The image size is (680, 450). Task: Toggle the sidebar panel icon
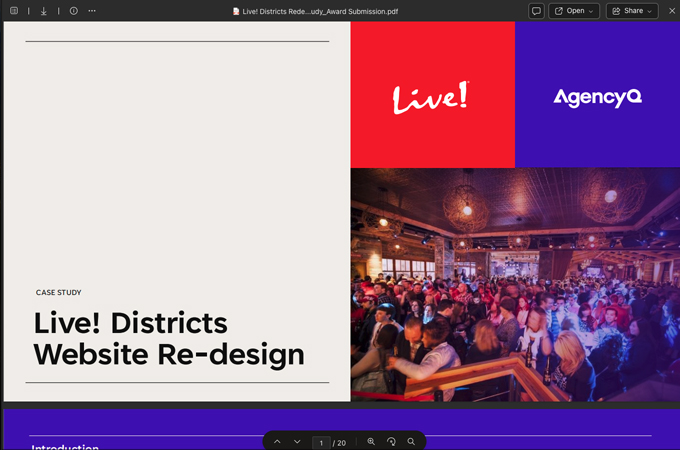pos(14,11)
